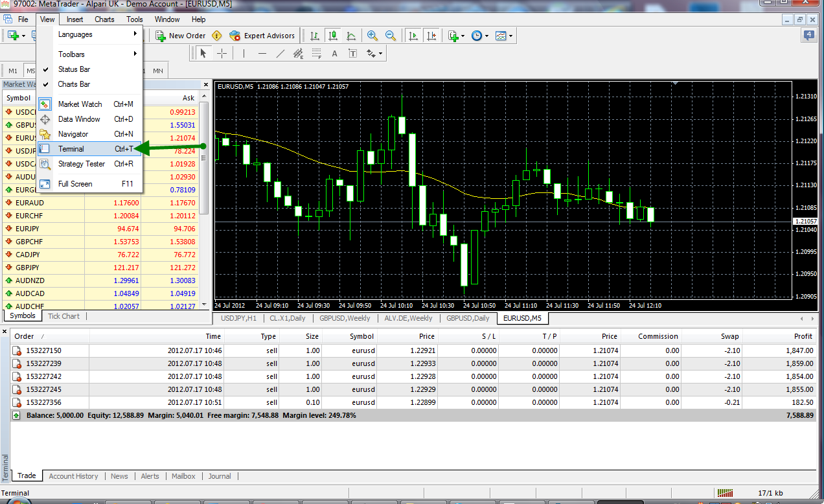Toggle chart auto scroll icon
This screenshot has height=504, width=824.
click(x=413, y=36)
